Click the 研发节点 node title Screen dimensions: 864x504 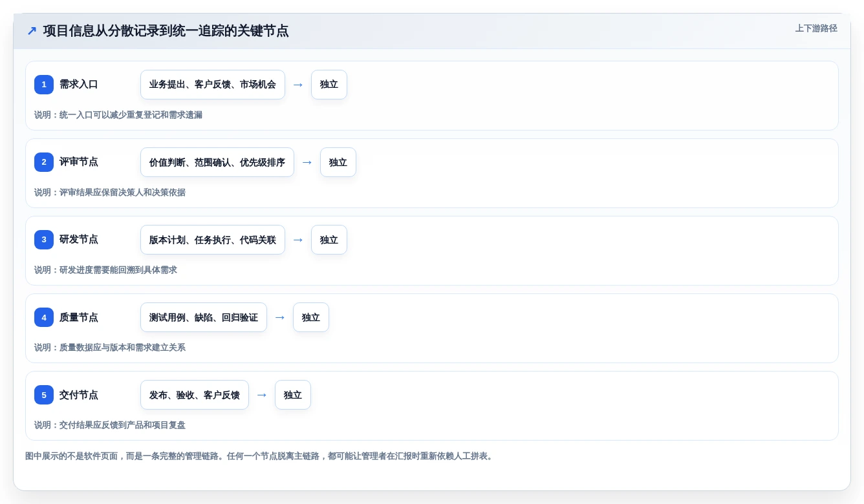(x=79, y=240)
